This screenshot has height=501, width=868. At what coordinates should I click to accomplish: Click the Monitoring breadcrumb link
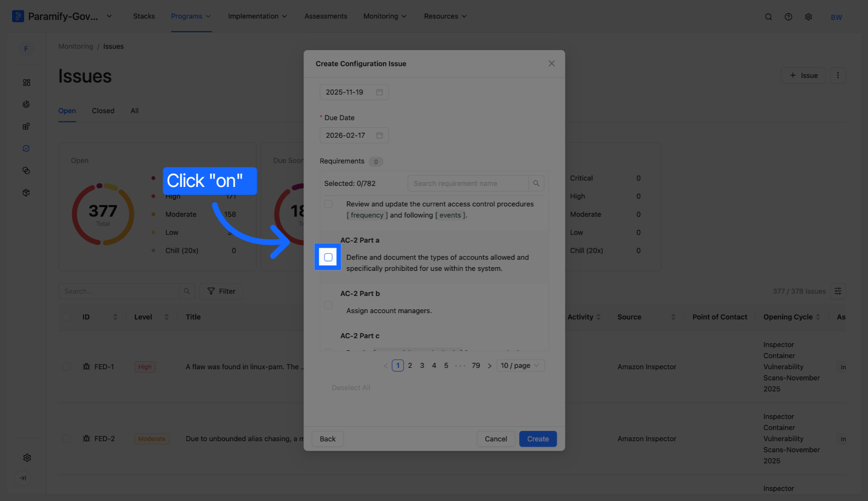click(76, 46)
